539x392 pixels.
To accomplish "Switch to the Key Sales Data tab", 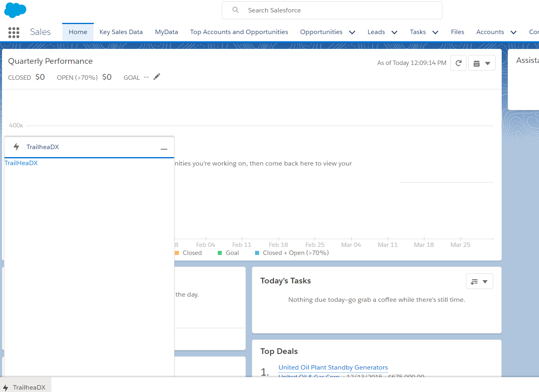I will pyautogui.click(x=121, y=32).
